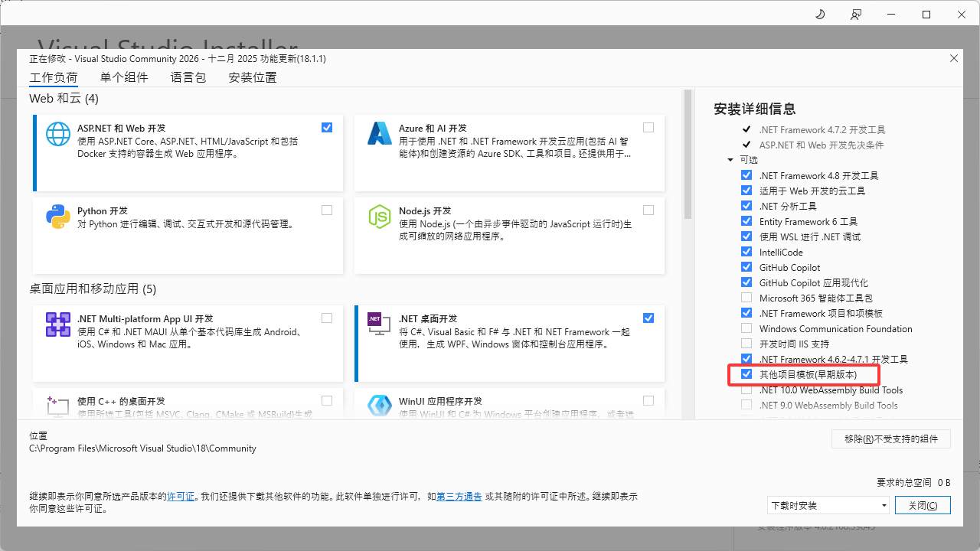980x551 pixels.
Task: Uncheck the ASP.NET 和 Web 开发 workload checkbox
Action: coord(327,127)
